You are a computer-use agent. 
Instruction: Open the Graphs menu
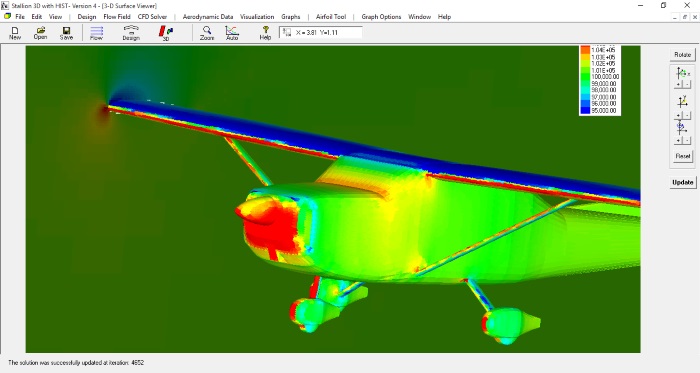291,17
